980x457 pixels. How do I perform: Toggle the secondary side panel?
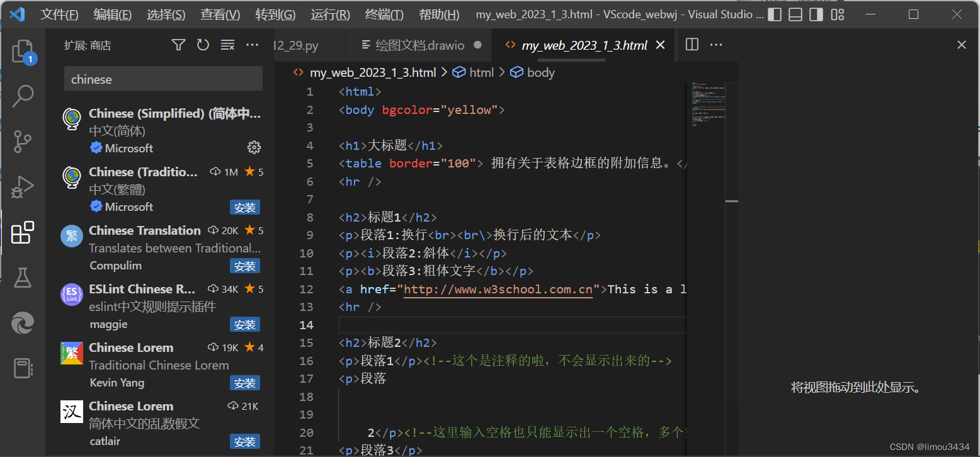[x=816, y=14]
